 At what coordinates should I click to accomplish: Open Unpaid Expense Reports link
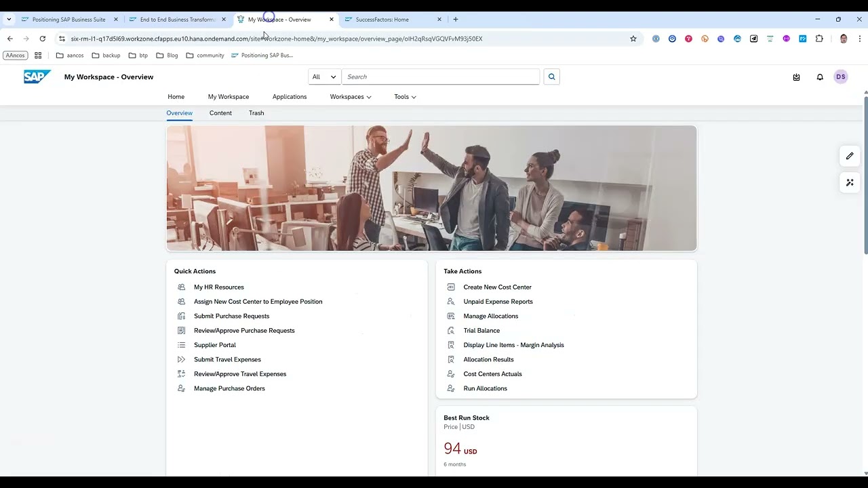(498, 302)
